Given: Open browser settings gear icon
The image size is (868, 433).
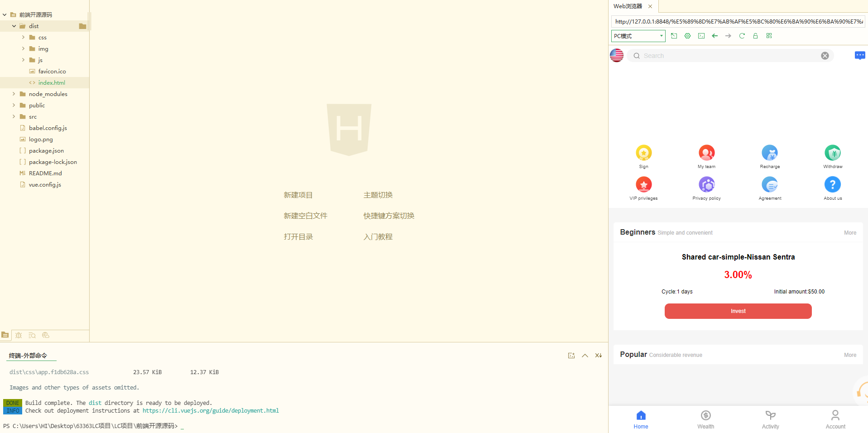Looking at the screenshot, I should [x=687, y=36].
